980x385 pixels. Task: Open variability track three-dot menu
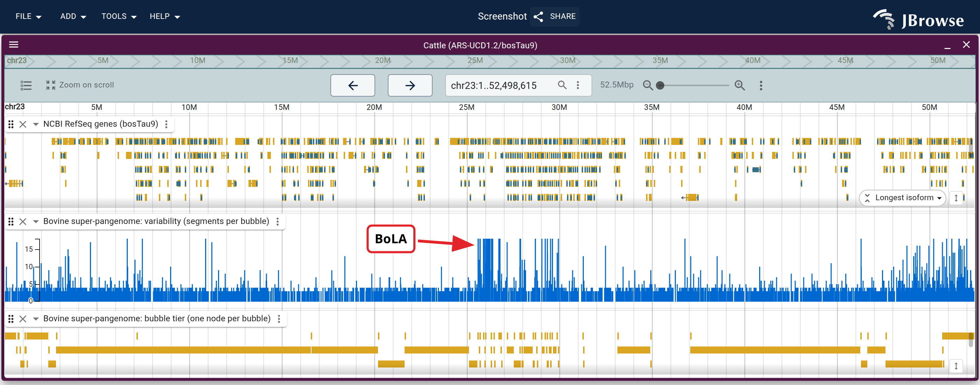click(x=278, y=222)
